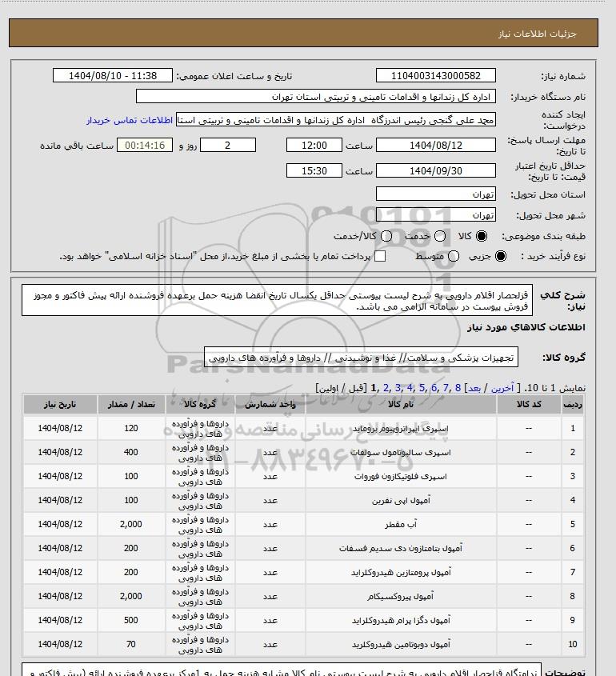Click quantity 120 in row 1

[131, 428]
